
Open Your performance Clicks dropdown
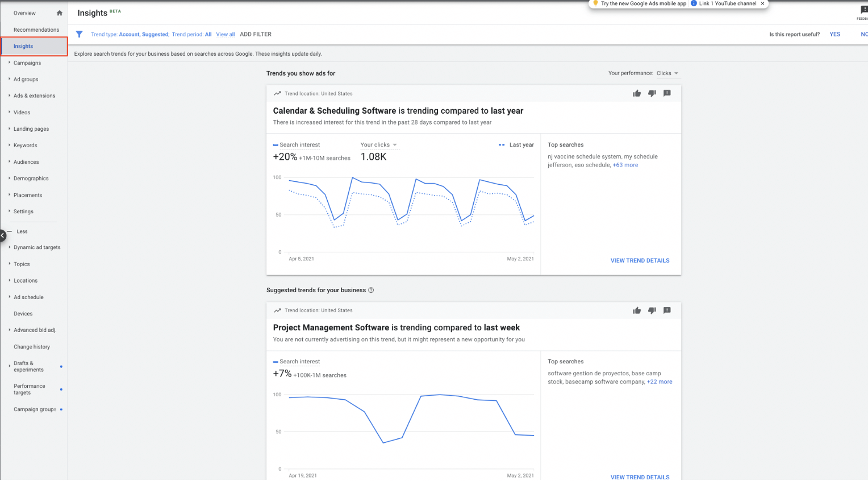667,73
